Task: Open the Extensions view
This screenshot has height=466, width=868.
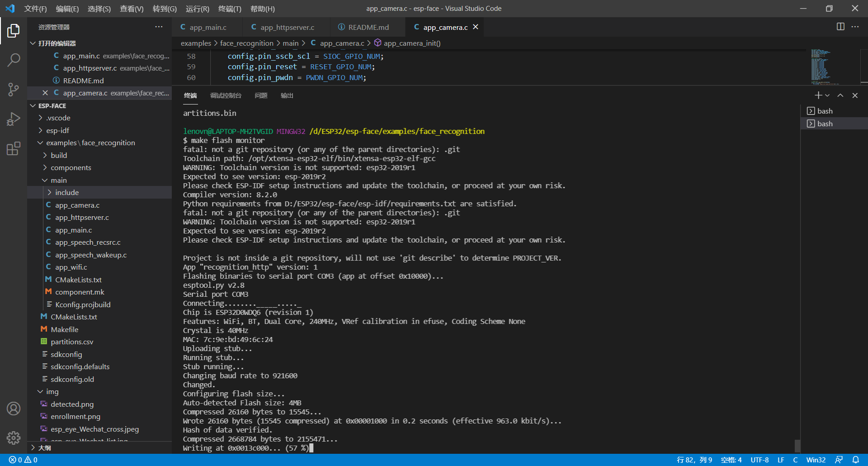Action: click(14, 148)
